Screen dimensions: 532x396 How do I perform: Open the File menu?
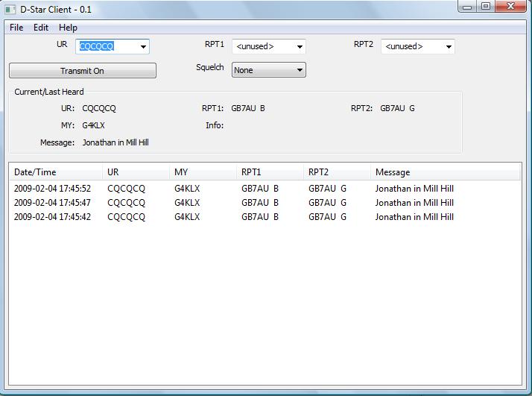click(16, 28)
